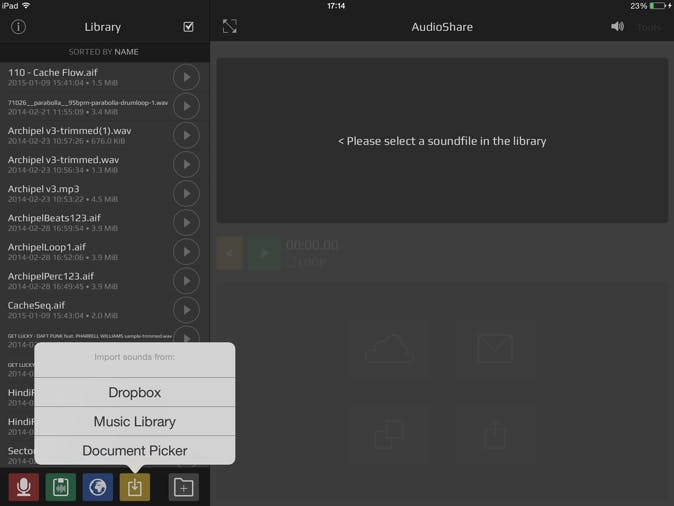Play ArchipelPerc123.aif preview
The image size is (674, 506).
(186, 281)
